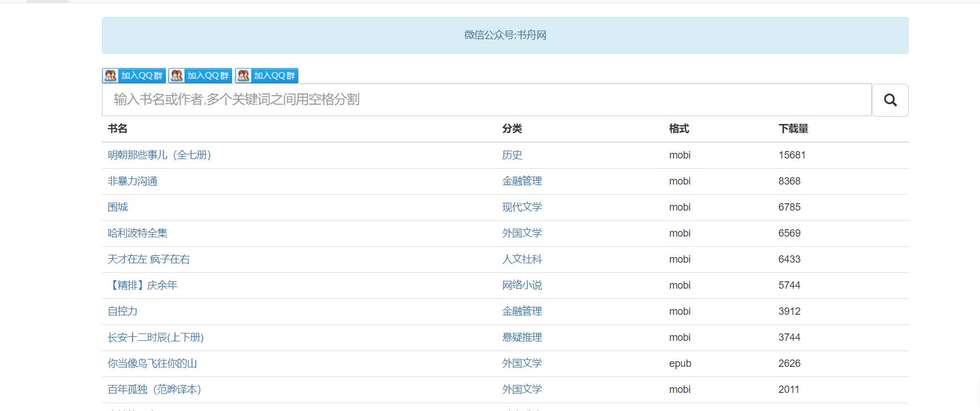Open the book 明朝那些事儿（全七册）
The image size is (980, 411).
pos(159,155)
